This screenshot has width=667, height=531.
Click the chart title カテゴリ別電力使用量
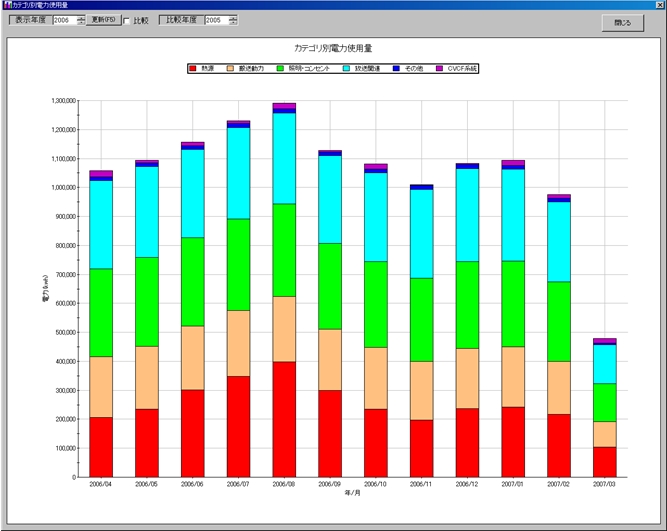tap(333, 48)
